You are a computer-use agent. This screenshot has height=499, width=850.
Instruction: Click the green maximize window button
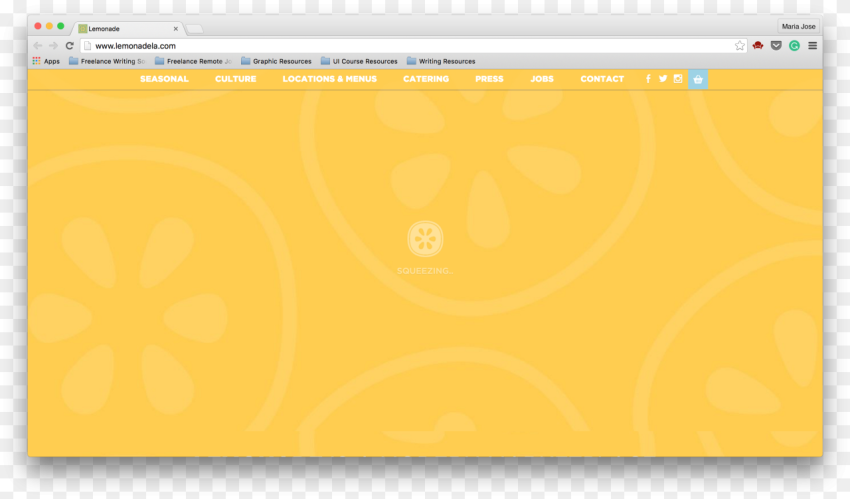(x=61, y=26)
